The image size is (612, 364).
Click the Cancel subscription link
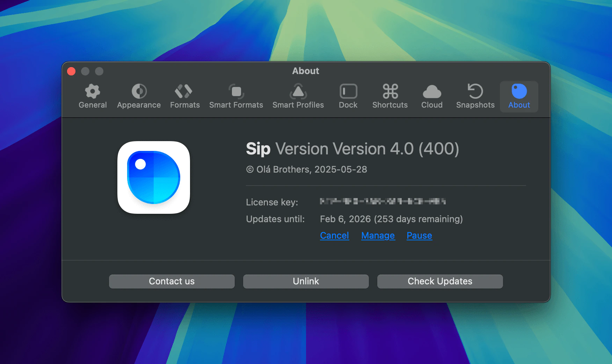[334, 235]
